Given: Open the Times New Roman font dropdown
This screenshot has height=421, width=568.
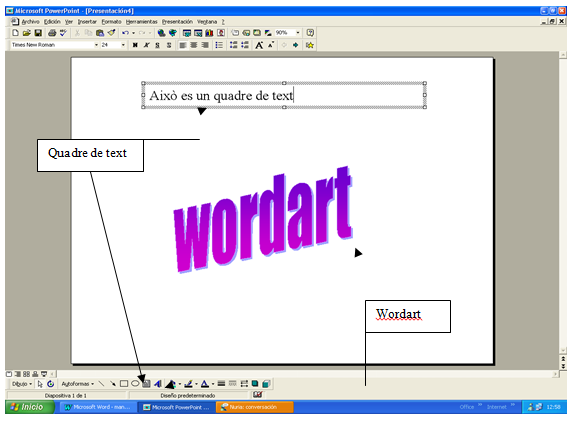Looking at the screenshot, I should coord(96,45).
